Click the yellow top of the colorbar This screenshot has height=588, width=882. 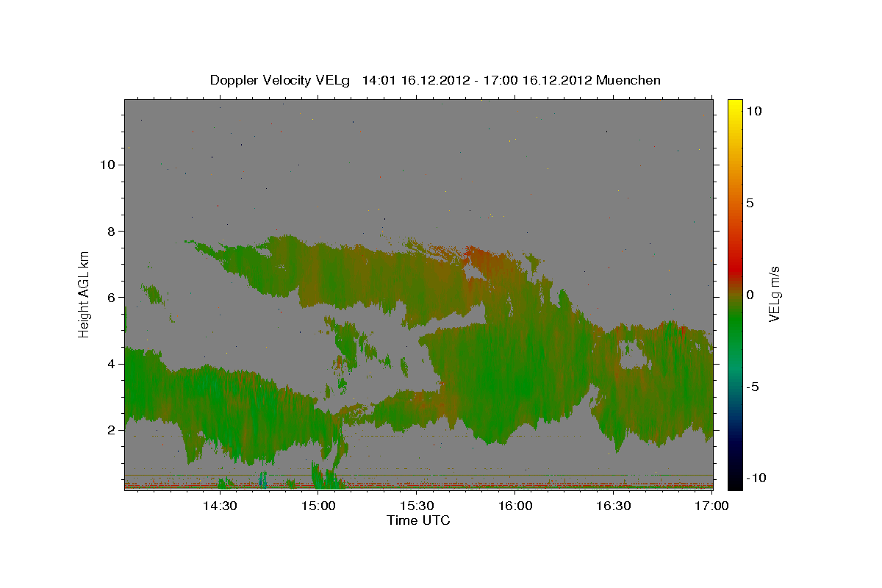tap(734, 107)
